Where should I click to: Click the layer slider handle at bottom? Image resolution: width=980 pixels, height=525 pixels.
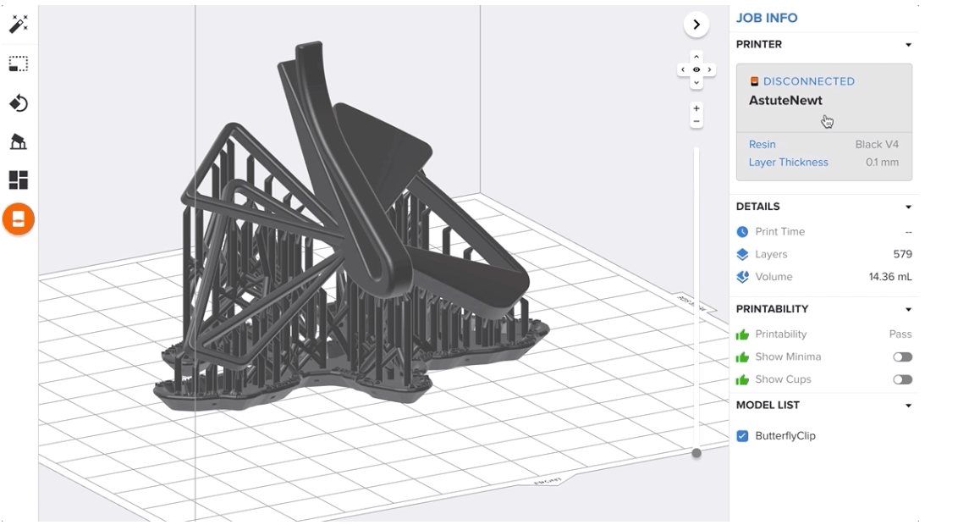coord(696,453)
